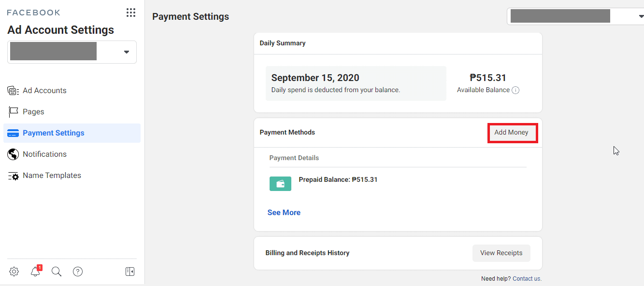Click the settings gear at the bottom
This screenshot has width=644, height=286.
pos(14,272)
